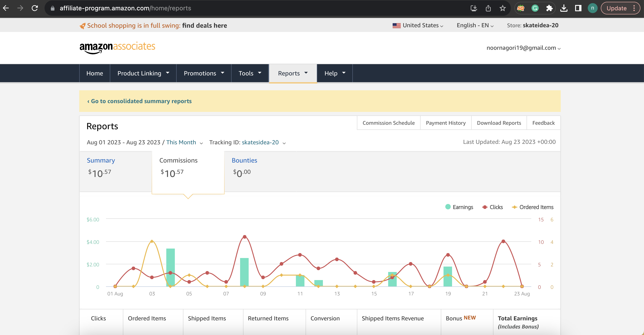Click the 04 Aug earnings bar
The height and width of the screenshot is (335, 644).
point(171,267)
